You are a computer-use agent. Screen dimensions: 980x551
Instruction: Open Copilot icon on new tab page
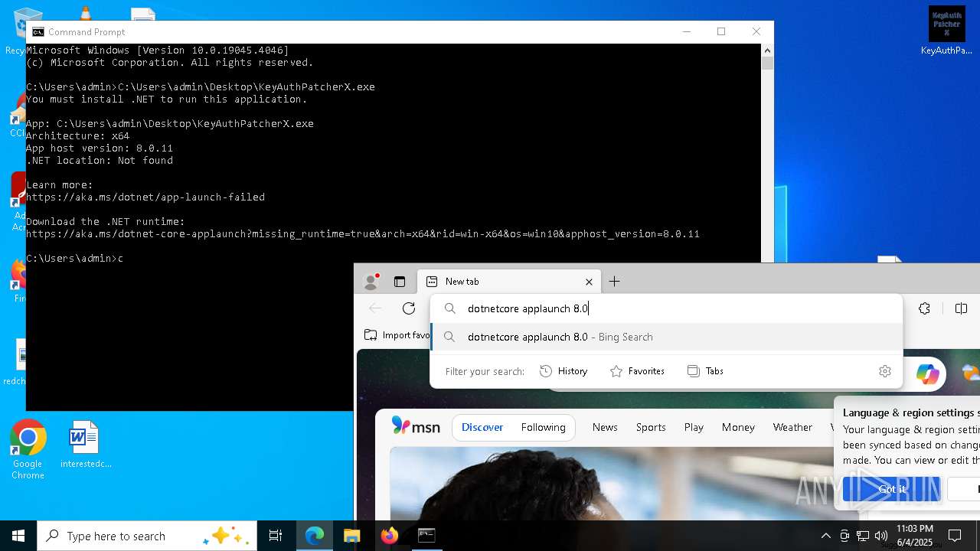coord(928,374)
